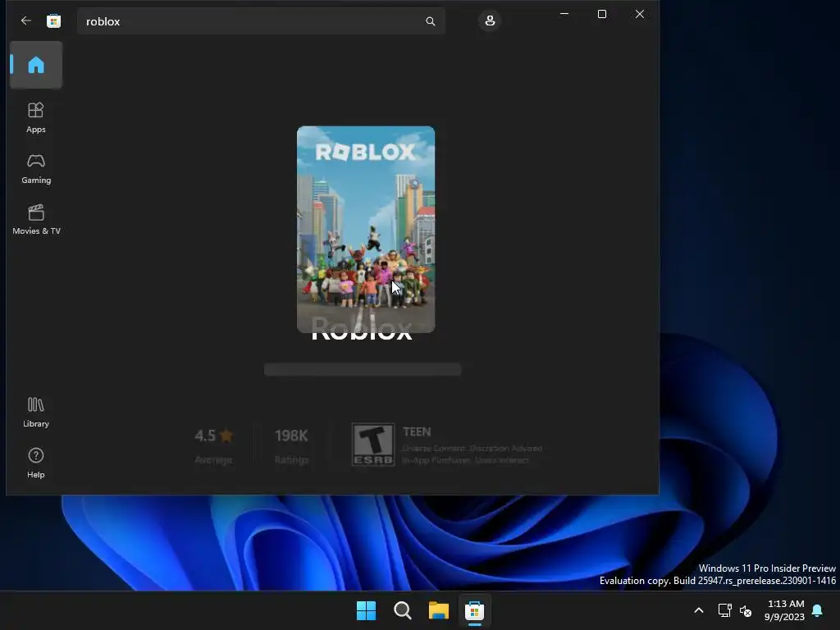Click the search magnifier icon in search box
840x630 pixels.
(430, 21)
